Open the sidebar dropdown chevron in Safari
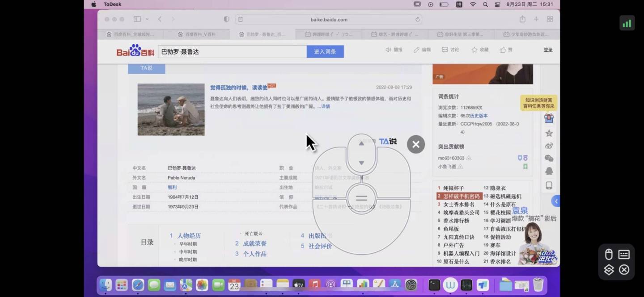 click(147, 19)
